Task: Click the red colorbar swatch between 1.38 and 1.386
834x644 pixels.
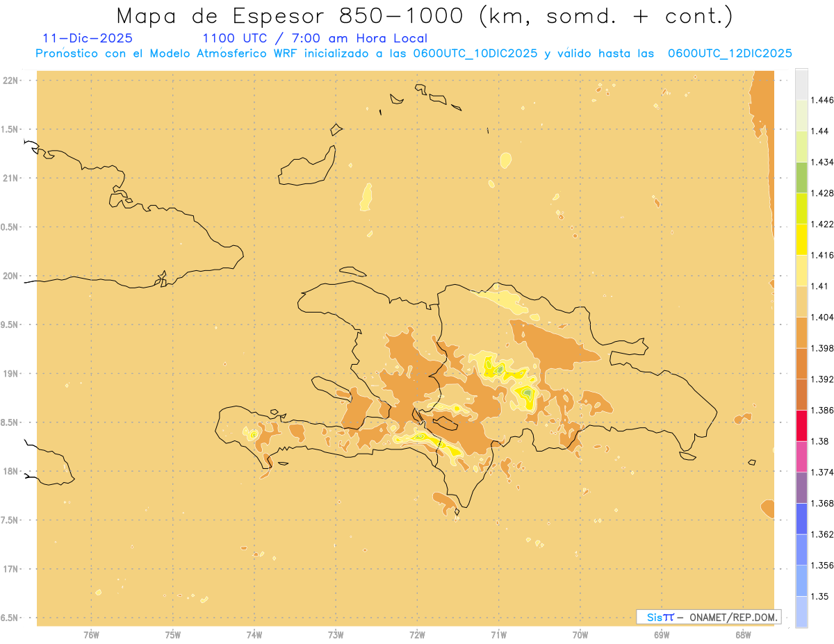Action: click(801, 426)
